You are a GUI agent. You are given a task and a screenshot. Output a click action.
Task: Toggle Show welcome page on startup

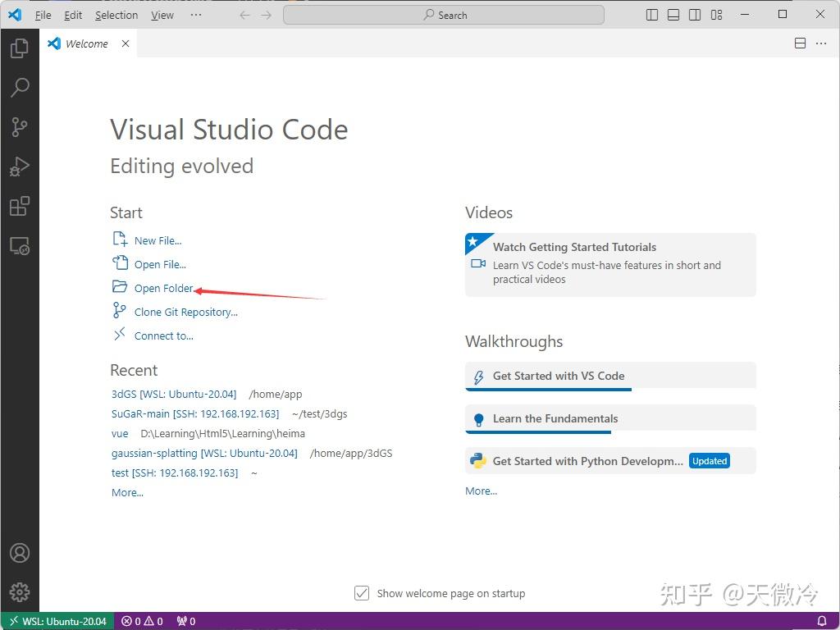tap(362, 592)
